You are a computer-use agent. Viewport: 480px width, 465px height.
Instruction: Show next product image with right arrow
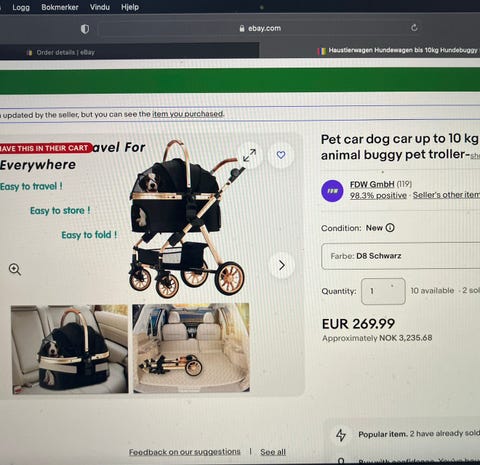point(282,265)
